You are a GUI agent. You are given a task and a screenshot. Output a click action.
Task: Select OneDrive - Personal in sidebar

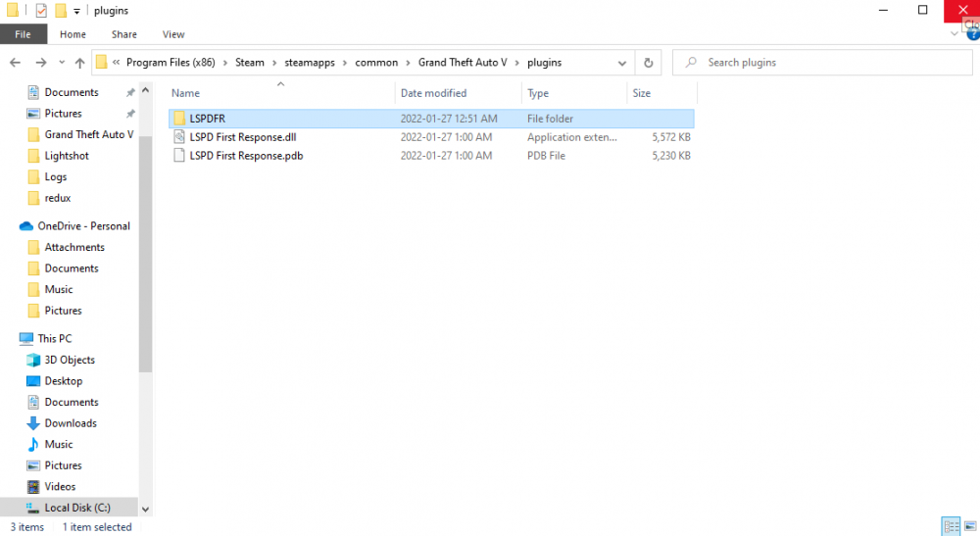point(83,226)
